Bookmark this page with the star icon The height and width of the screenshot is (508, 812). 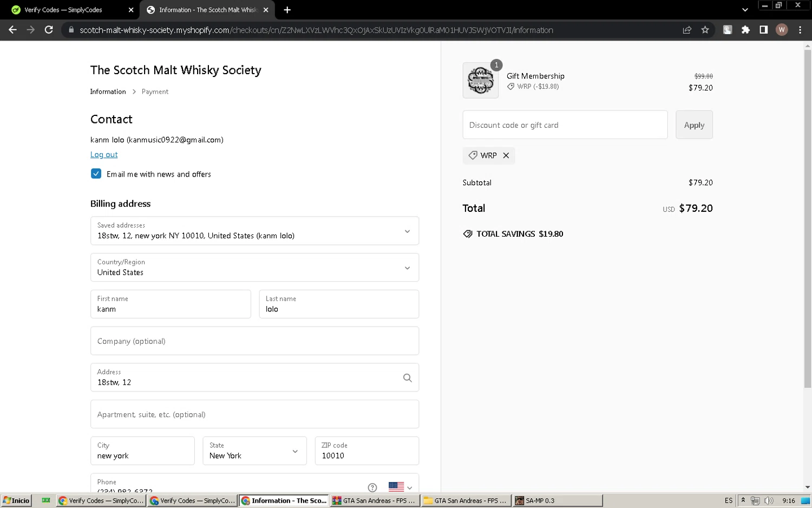(705, 30)
